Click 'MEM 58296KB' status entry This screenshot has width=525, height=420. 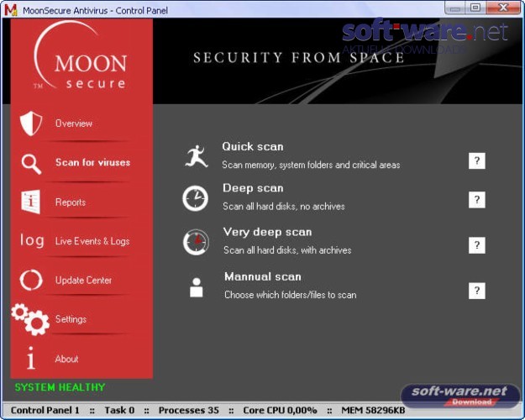pos(373,410)
